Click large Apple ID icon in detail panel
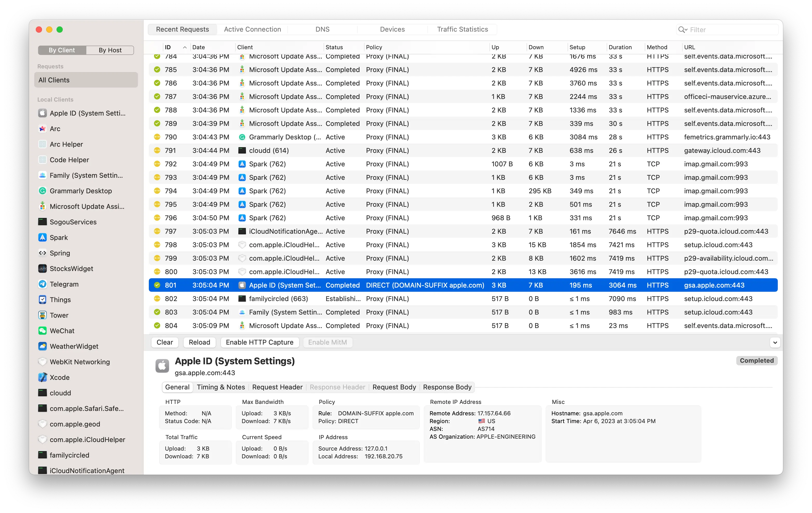Screen dimensions: 812x513 click(x=162, y=366)
